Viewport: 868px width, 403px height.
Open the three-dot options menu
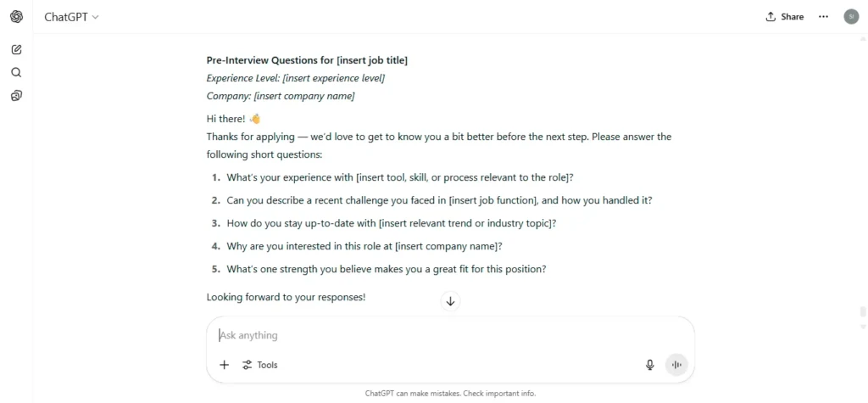[823, 17]
